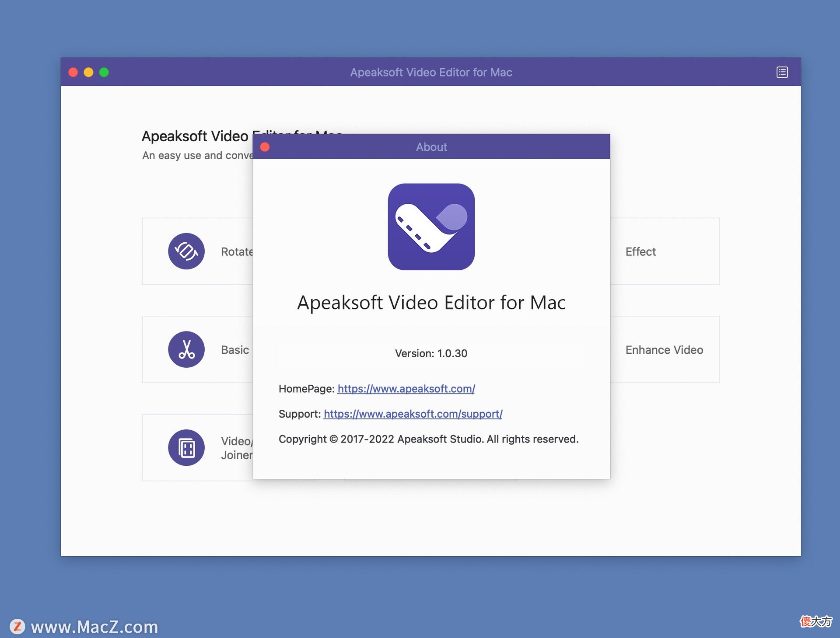Click the Copyright 2017-2022 Apeaksoft Studio line
Screen dimensions: 840x638
coord(429,439)
